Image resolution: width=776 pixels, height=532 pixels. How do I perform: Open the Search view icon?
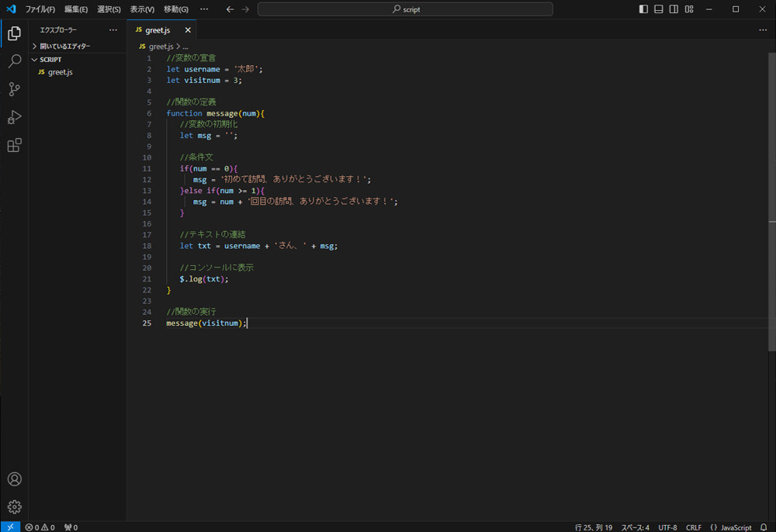pyautogui.click(x=14, y=61)
